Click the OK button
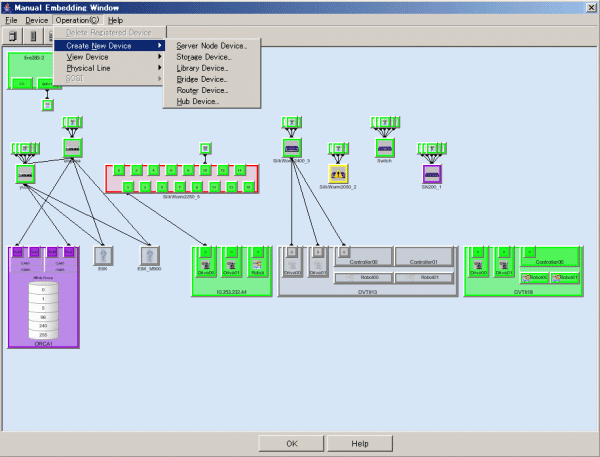Screen dimensions: 600x457 point(292,444)
